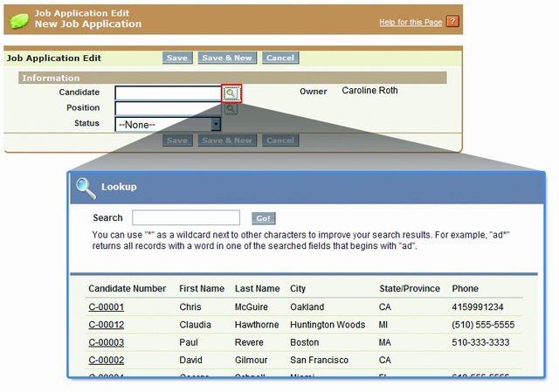Click the first name Chris cell
This screenshot has width=559, height=392.
(x=190, y=306)
